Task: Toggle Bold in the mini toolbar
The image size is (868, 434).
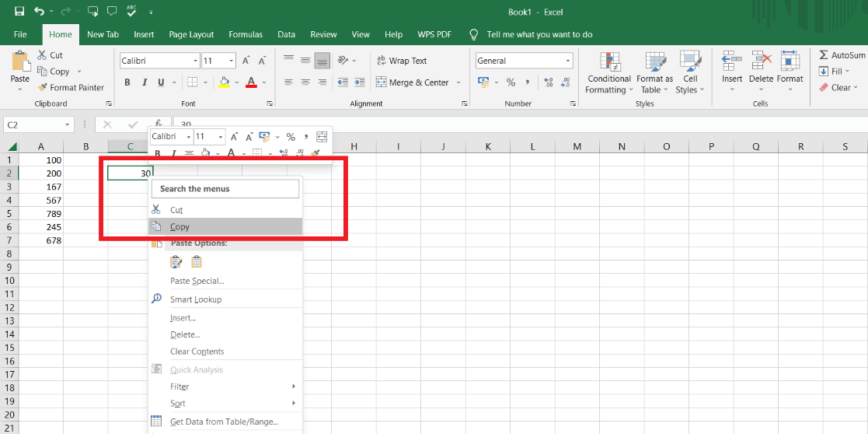Action: 157,153
